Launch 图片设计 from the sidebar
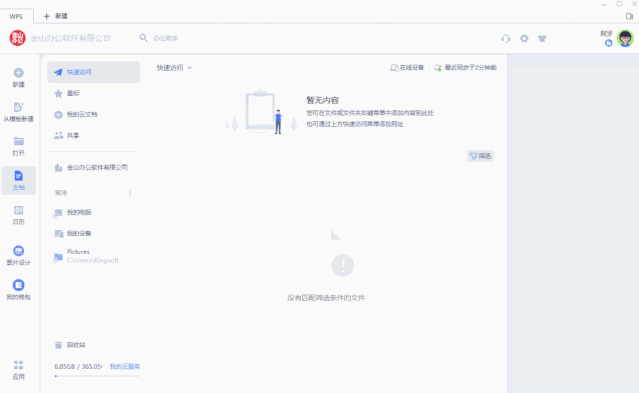Screen dimensions: 639x393 (x=18, y=255)
